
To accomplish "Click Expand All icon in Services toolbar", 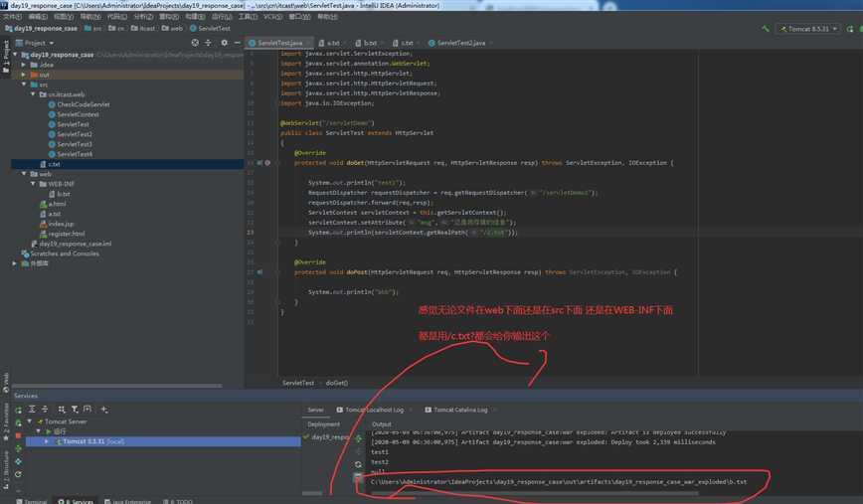I will (x=32, y=410).
